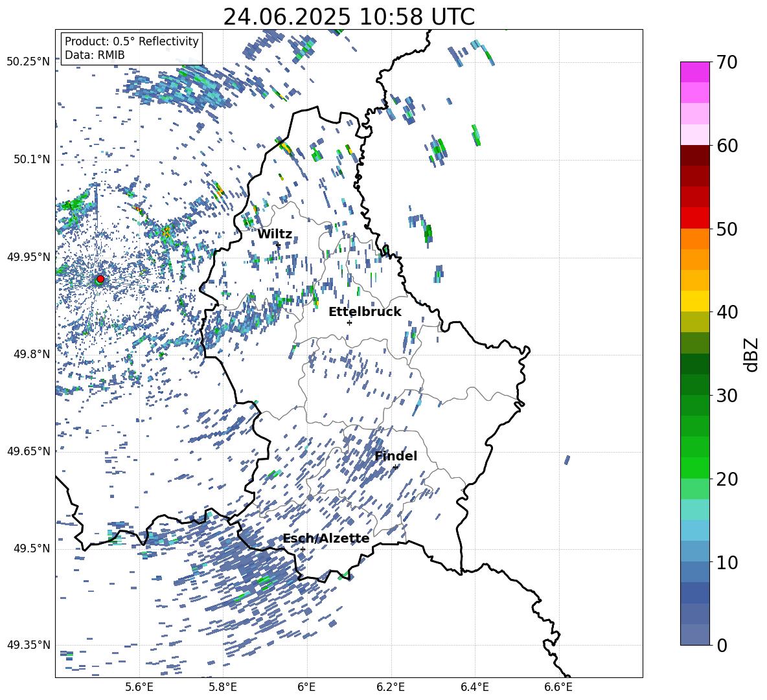Screen dimensions: 767x700
Task: Click the 49.8°N latitude label
Action: [32, 354]
